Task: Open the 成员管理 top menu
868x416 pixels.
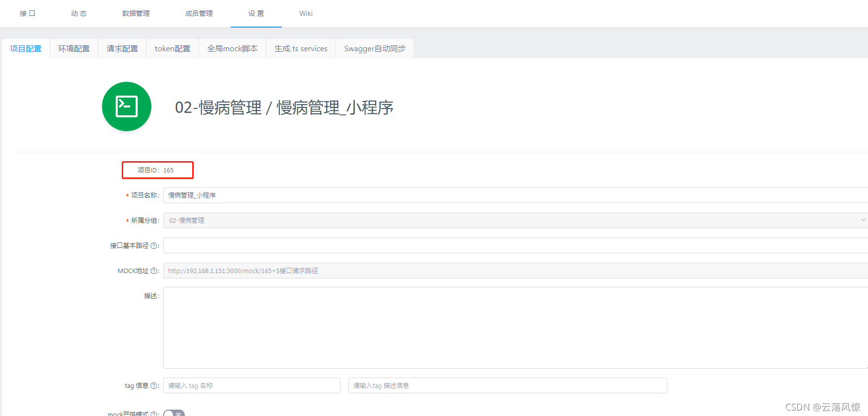Action: [199, 13]
